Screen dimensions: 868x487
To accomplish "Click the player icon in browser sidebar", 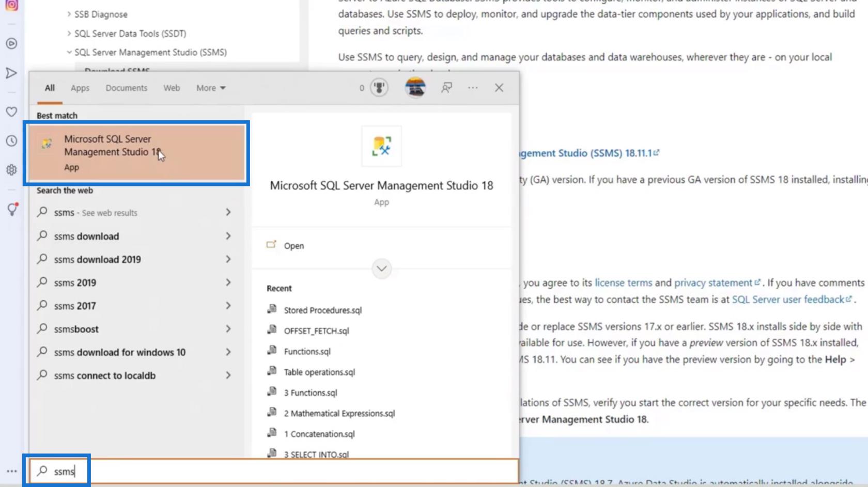I will tap(11, 43).
